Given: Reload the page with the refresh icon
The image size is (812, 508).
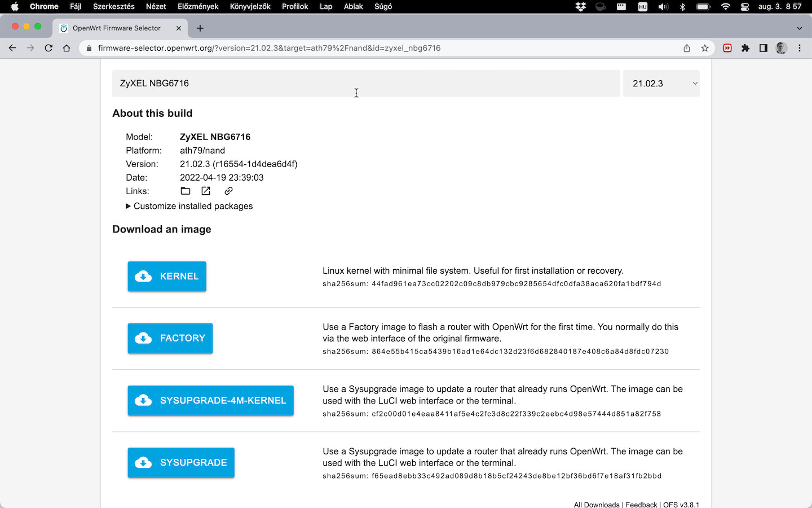Looking at the screenshot, I should pyautogui.click(x=48, y=48).
